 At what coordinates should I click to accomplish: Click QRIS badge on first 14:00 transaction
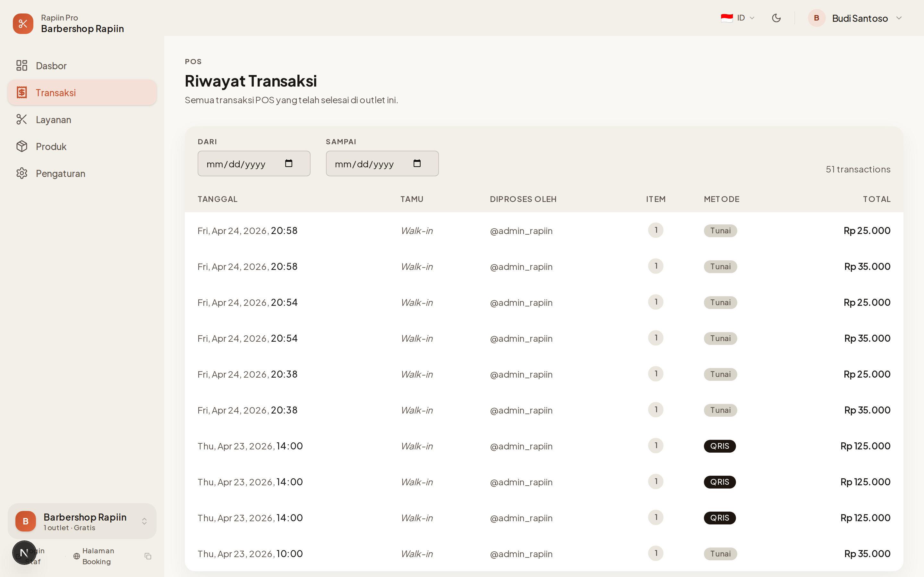click(x=719, y=446)
